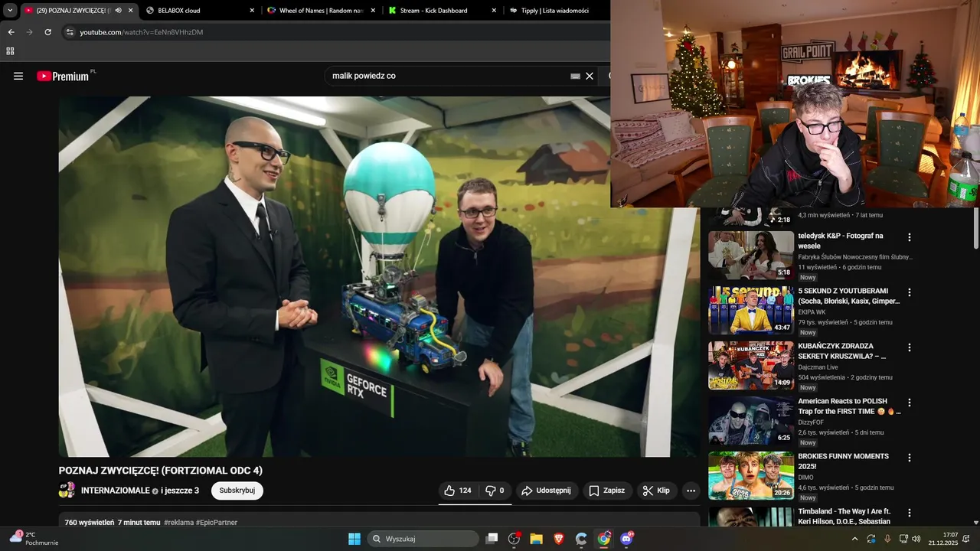Close the Stream - Kick Dashboard tab
Screen dimensions: 980x551
click(494, 11)
